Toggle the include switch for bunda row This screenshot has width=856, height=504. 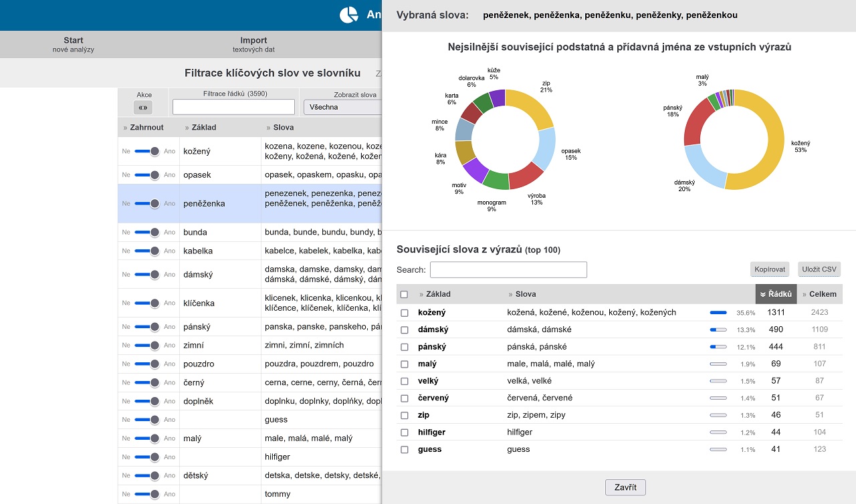coord(147,232)
